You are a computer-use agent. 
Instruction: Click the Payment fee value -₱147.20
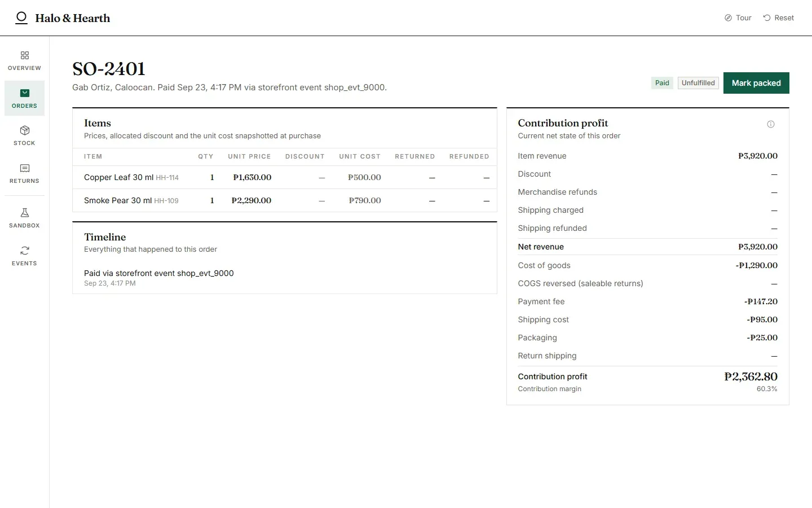[761, 301]
